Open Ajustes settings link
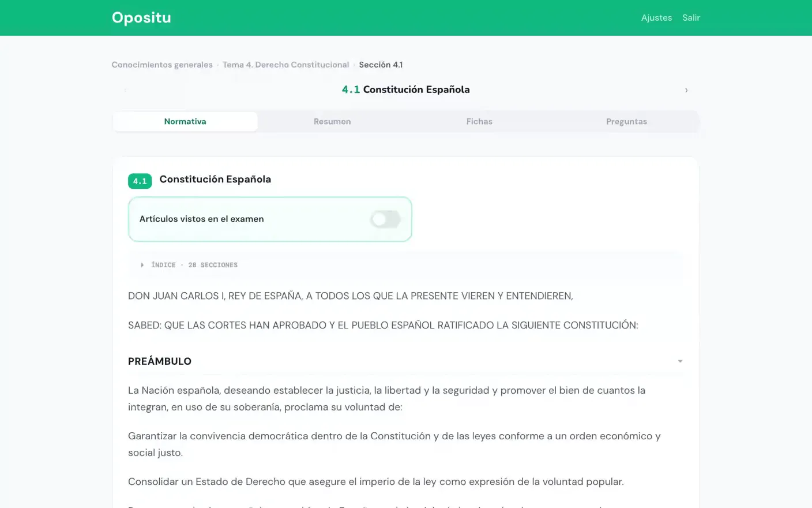812x508 pixels. pyautogui.click(x=656, y=18)
